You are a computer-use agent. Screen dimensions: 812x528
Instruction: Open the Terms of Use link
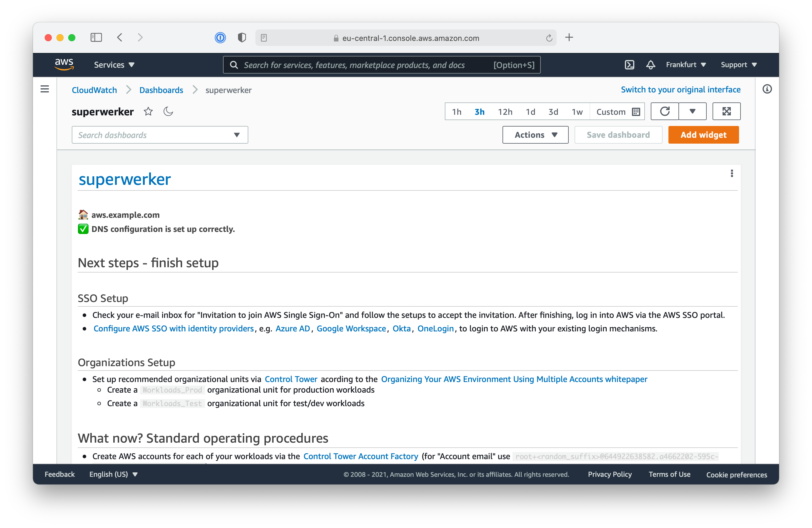(x=669, y=474)
